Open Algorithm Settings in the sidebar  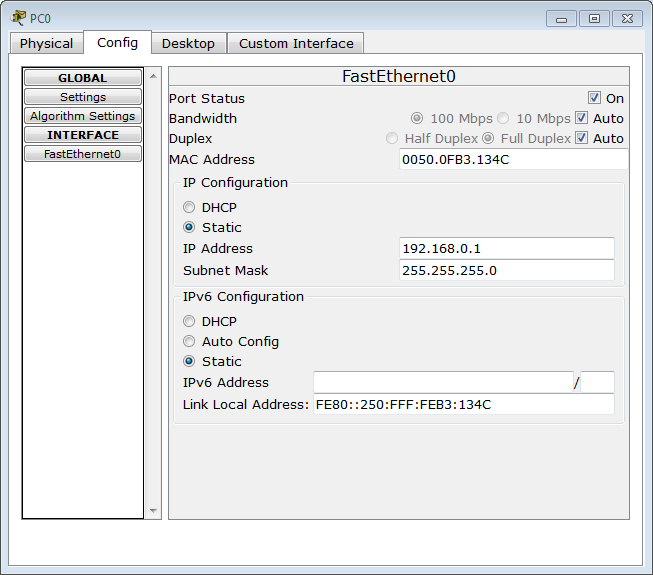point(83,116)
